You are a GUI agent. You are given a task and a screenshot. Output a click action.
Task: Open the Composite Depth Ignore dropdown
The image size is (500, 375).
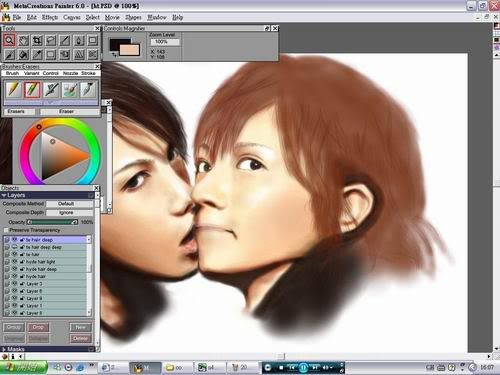pyautogui.click(x=70, y=212)
